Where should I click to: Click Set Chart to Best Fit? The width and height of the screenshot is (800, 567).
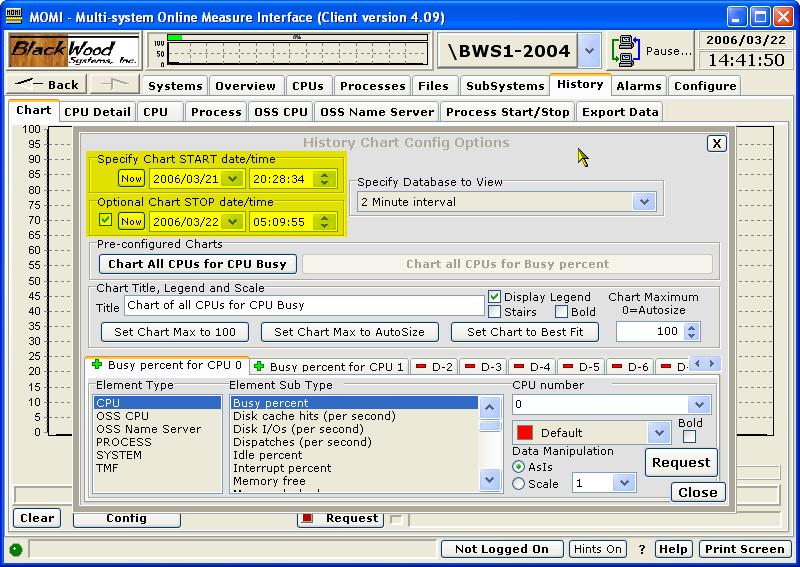pos(525,332)
